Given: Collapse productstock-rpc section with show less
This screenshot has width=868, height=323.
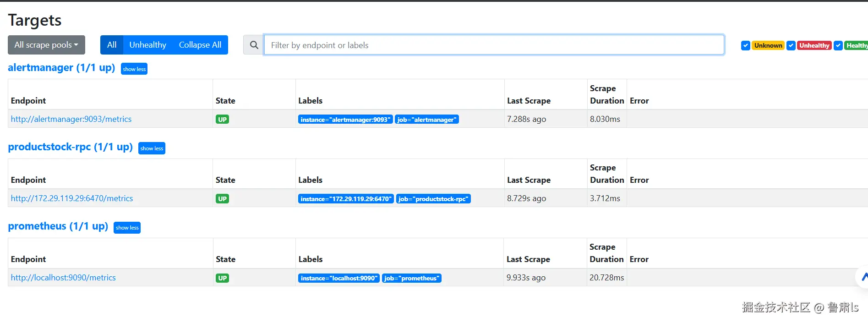Looking at the screenshot, I should tap(152, 148).
